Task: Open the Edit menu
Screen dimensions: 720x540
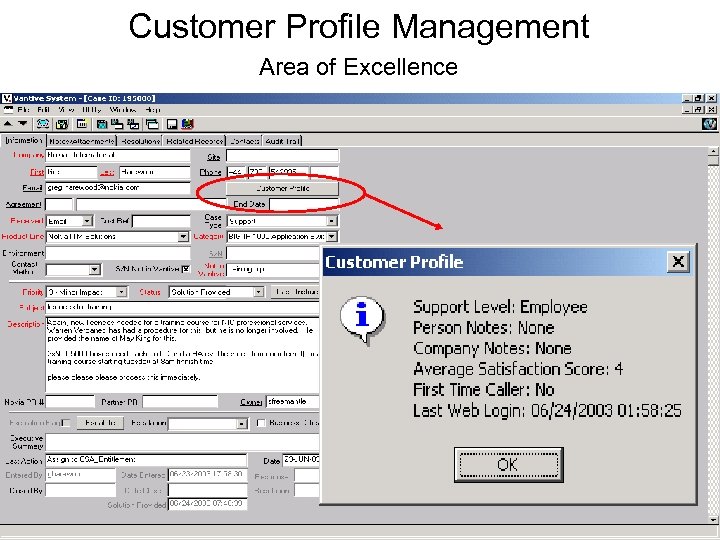Action: click(44, 110)
